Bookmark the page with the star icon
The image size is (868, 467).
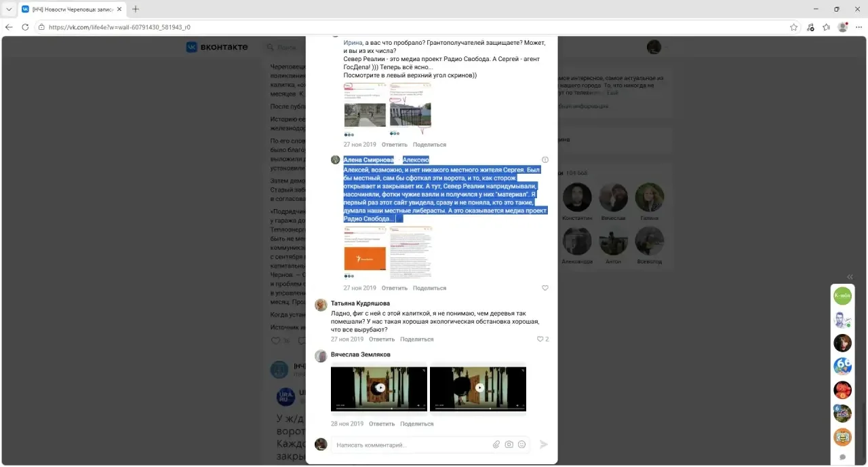[x=793, y=27]
